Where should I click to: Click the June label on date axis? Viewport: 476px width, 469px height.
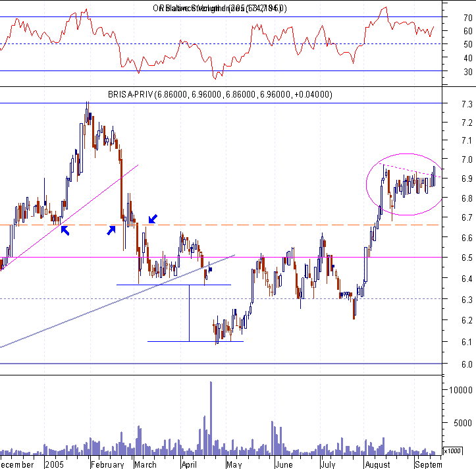(284, 464)
